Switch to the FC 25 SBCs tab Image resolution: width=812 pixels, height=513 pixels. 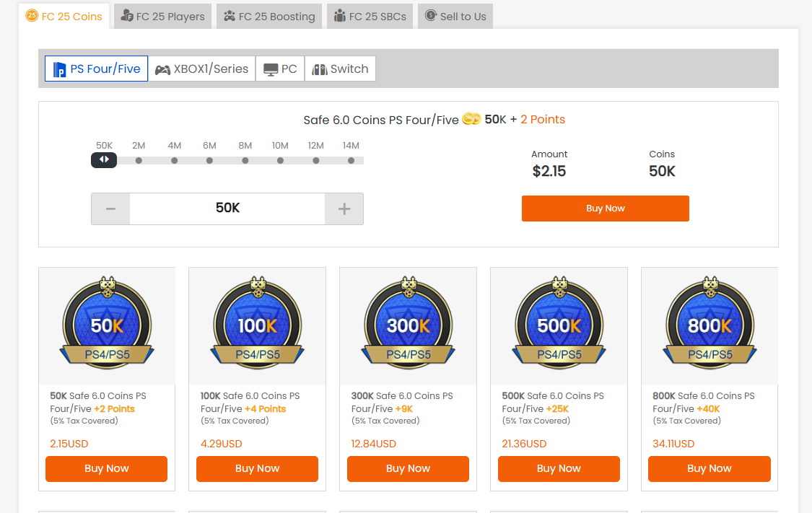click(x=370, y=16)
